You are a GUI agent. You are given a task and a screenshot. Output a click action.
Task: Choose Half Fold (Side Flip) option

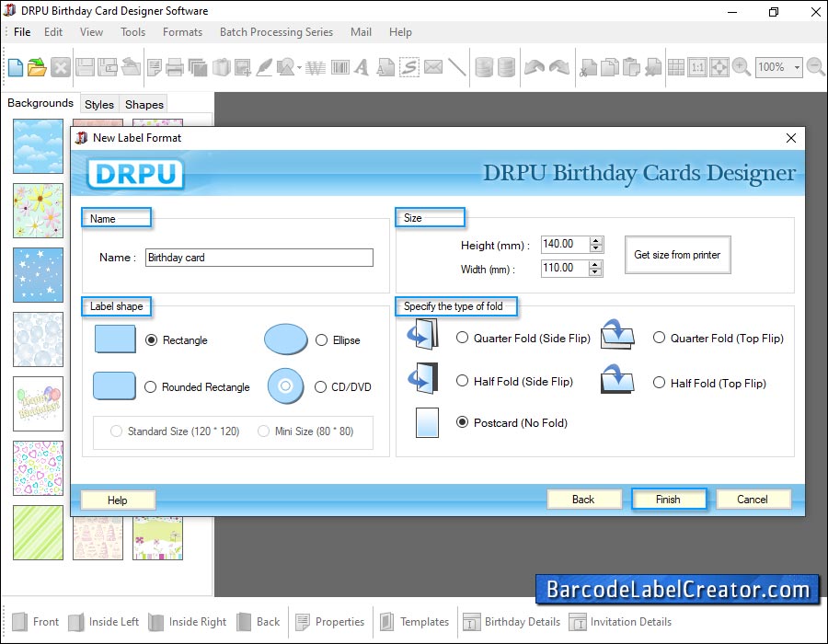tap(462, 381)
